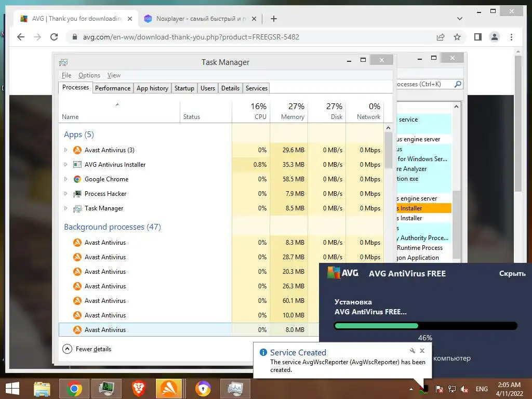Click the speaker volume tray icon
The width and height of the screenshot is (532, 399).
tap(464, 389)
